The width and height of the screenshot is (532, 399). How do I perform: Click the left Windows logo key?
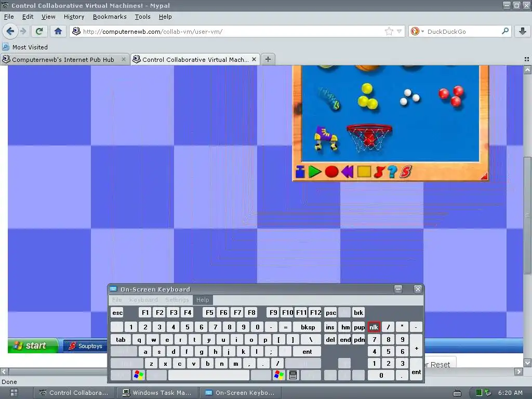[139, 375]
